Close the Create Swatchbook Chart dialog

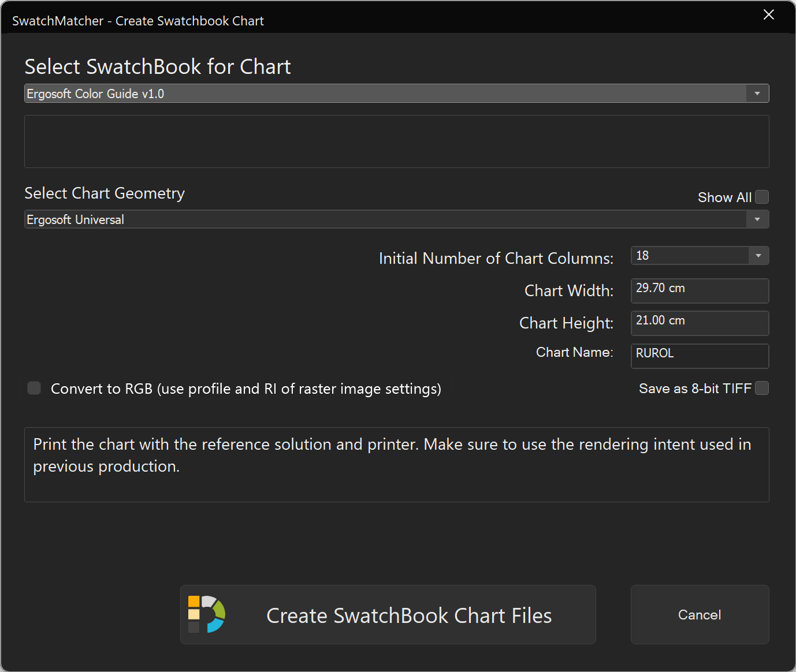768,14
